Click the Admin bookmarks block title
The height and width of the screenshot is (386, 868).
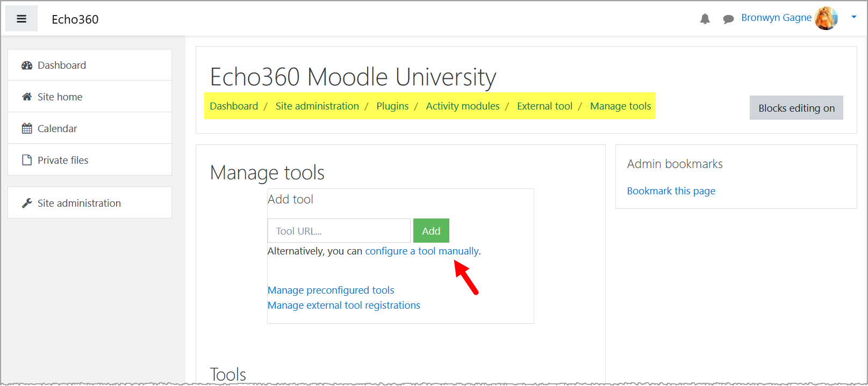coord(675,164)
